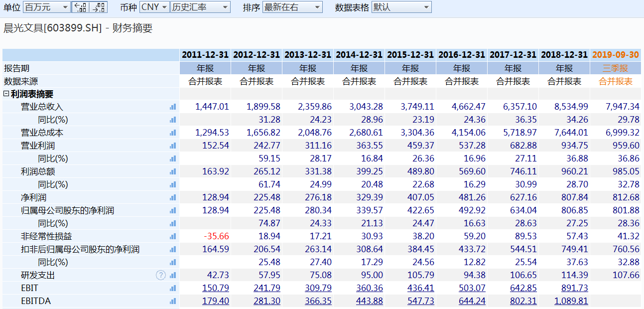Open the EBITDA 2011 value link 179.40
The width and height of the screenshot is (644, 309).
click(x=216, y=301)
